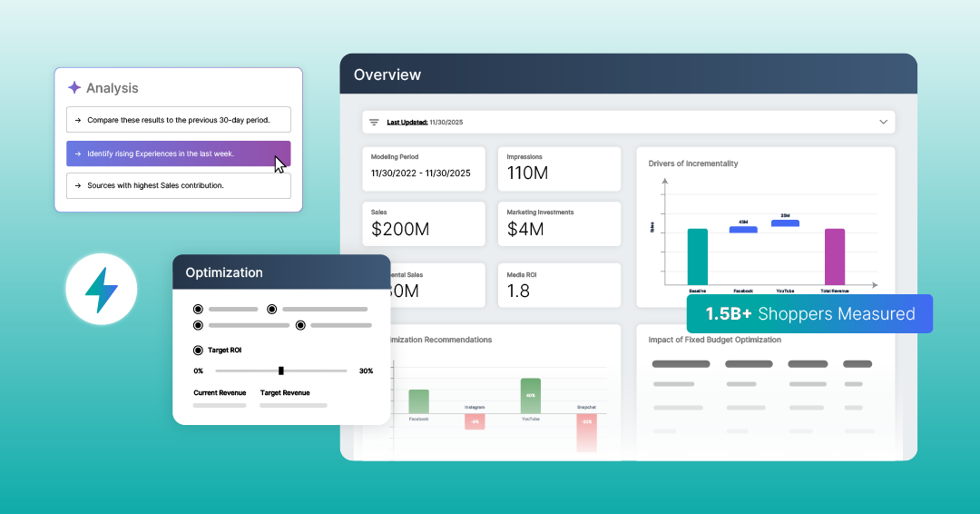This screenshot has width=980, height=514.
Task: Click the arrow icon before 'Sources with highest Sales'
Action: (x=78, y=185)
